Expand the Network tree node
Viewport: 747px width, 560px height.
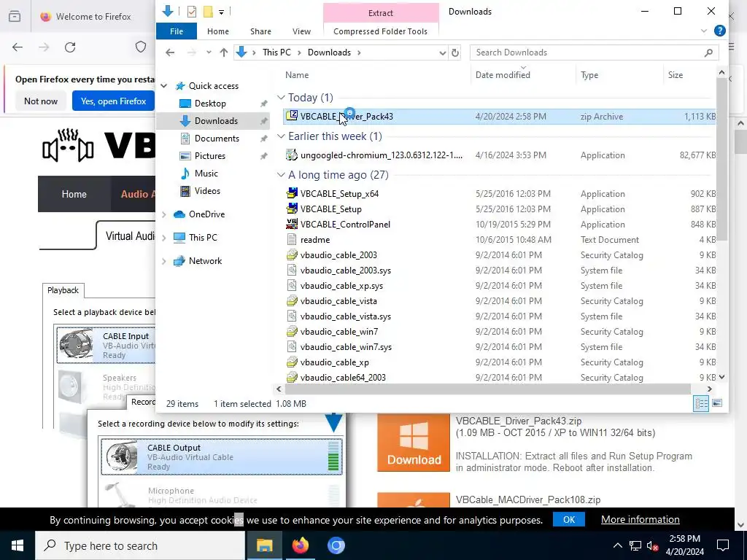pyautogui.click(x=164, y=261)
